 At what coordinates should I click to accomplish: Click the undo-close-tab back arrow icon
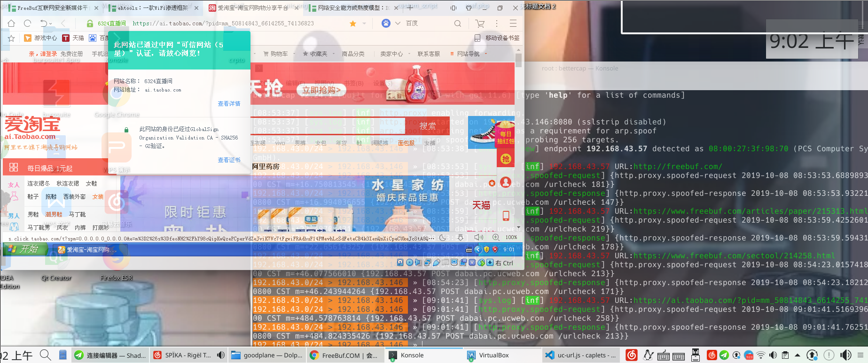[43, 23]
